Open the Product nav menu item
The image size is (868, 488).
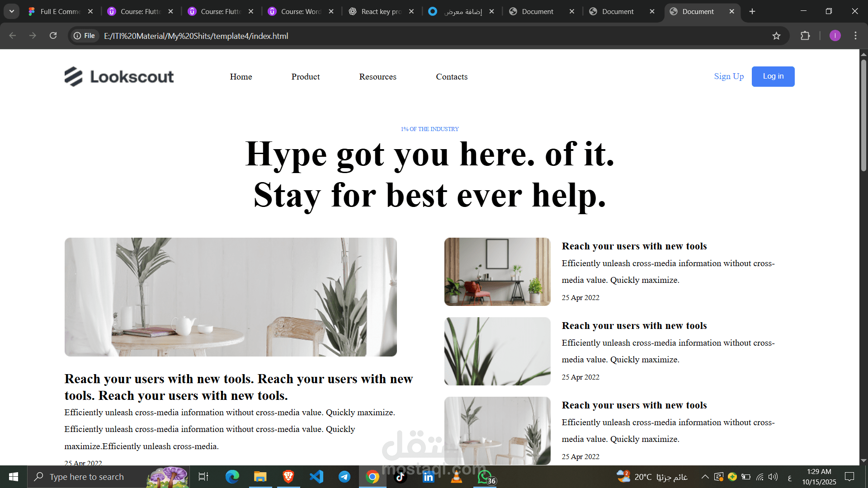pyautogui.click(x=306, y=77)
